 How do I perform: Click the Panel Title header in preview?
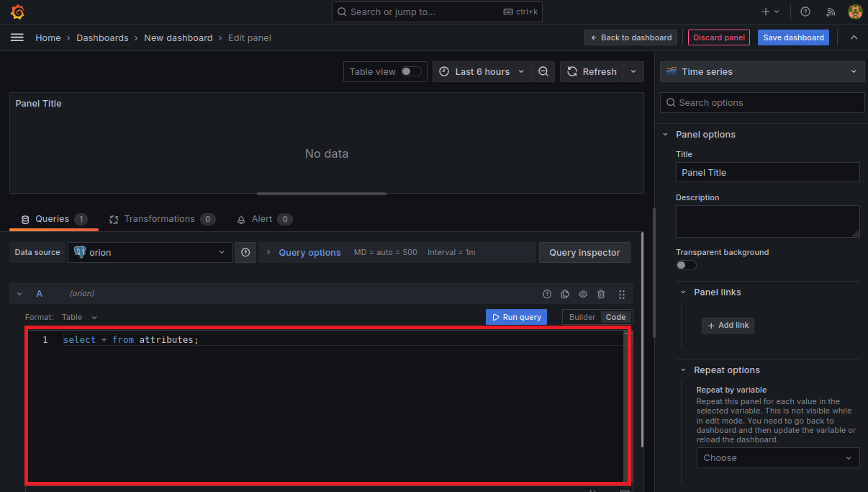coord(39,104)
